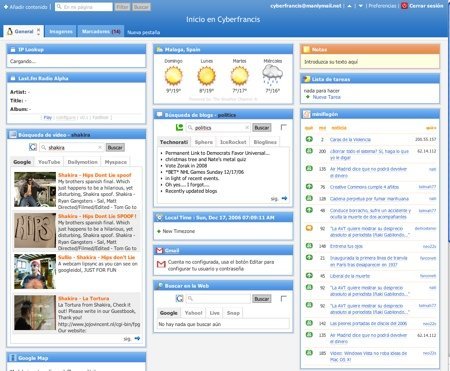Image resolution: width=450 pixels, height=371 pixels.
Task: Click next-page arrow in video results
Action: (137, 338)
